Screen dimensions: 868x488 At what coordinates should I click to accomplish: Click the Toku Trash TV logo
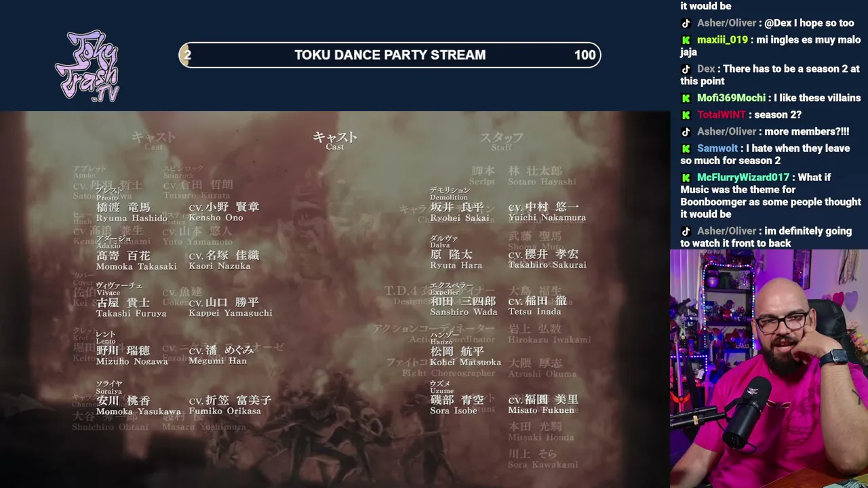tap(87, 66)
